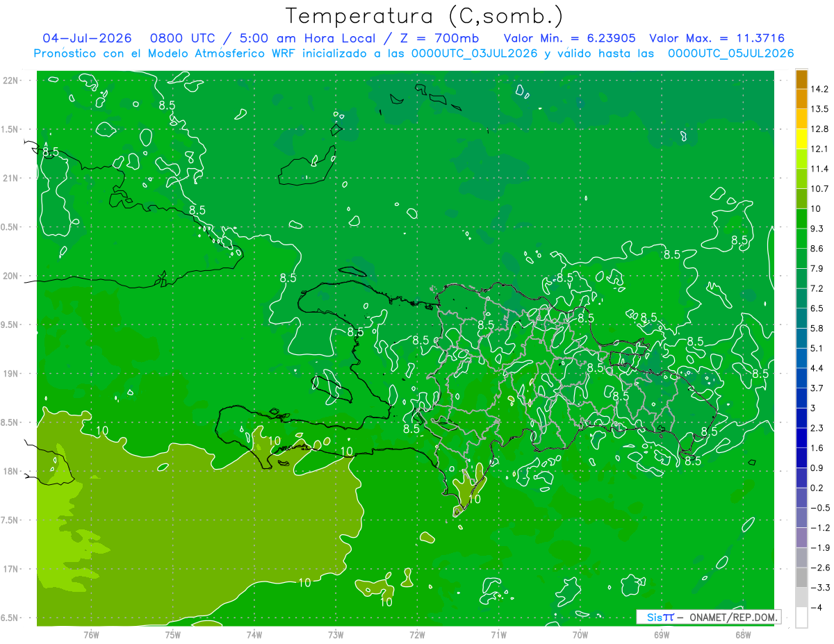Click the 70W longitude axis label
Image resolution: width=834 pixels, height=644 pixels.
[x=580, y=634]
